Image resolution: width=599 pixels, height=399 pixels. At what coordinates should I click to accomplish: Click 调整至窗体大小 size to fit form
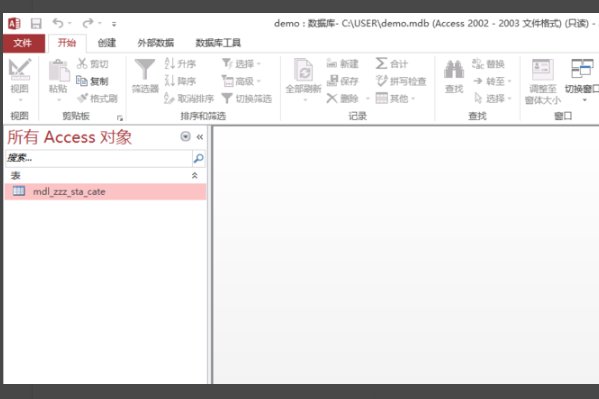[x=542, y=82]
